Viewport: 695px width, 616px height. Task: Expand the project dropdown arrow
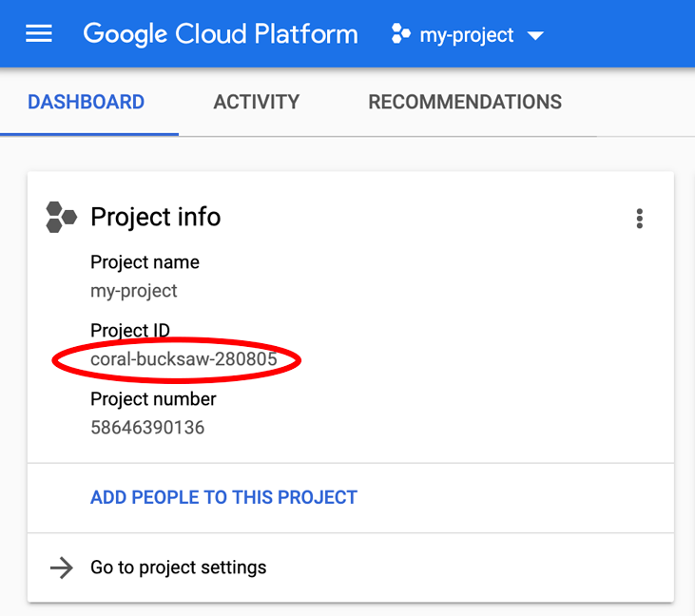535,36
